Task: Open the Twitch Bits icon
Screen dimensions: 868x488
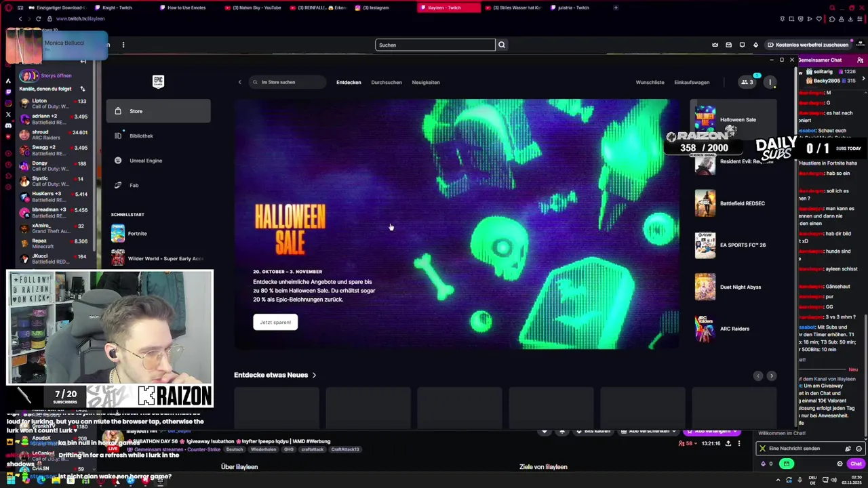Action: click(x=755, y=45)
